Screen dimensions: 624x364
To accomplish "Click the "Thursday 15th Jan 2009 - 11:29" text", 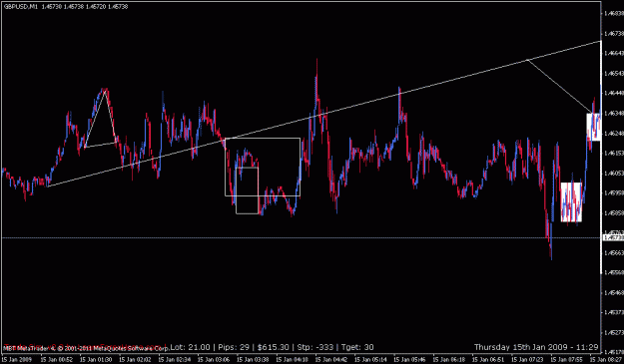I will 536,347.
